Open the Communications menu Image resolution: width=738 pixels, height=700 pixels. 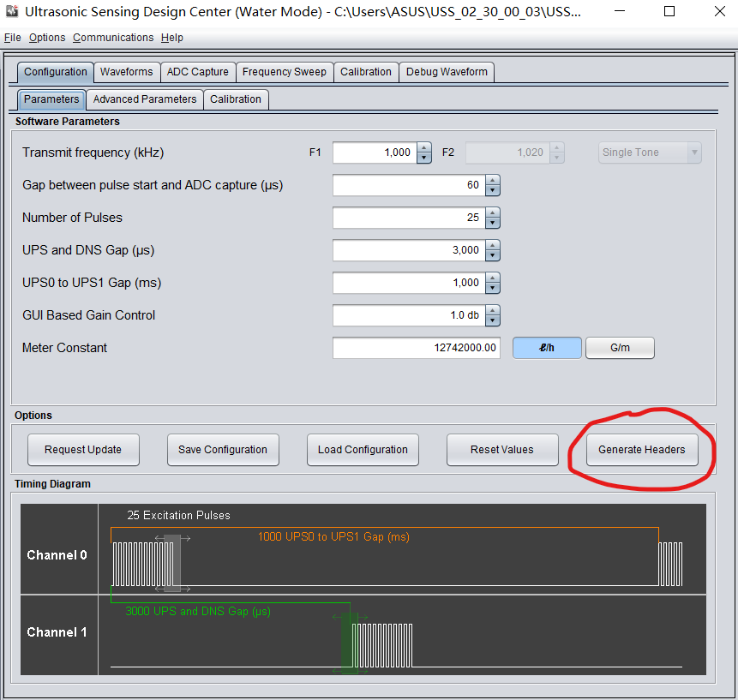coord(112,37)
